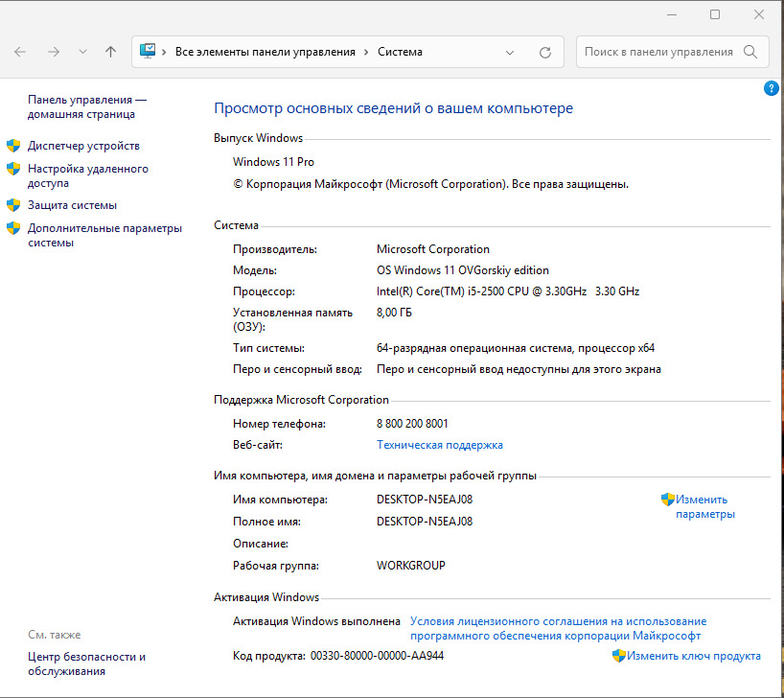Select 'Все элементы панели управления' breadcrumb
The image size is (784, 698).
tap(265, 52)
